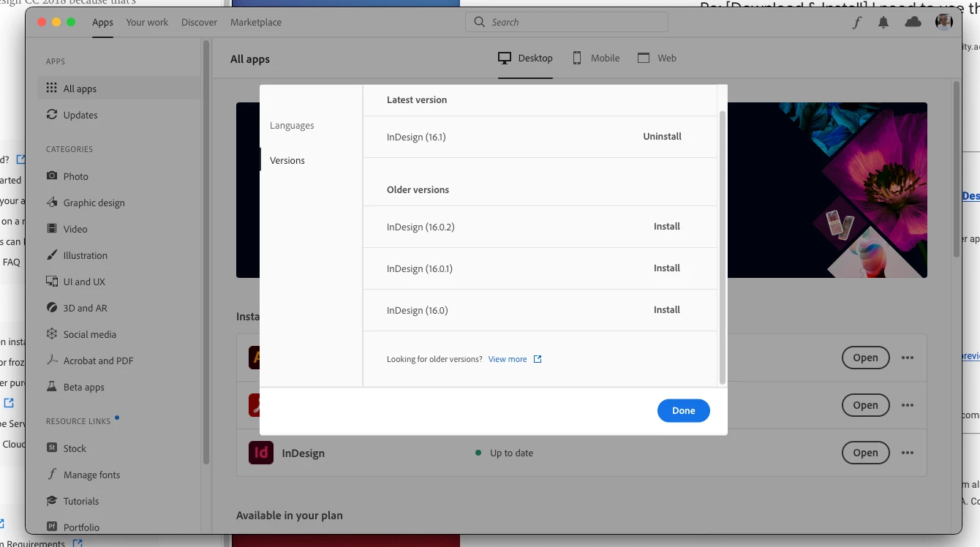Image resolution: width=980 pixels, height=547 pixels.
Task: Click the UI and UX devices icon
Action: pos(51,282)
